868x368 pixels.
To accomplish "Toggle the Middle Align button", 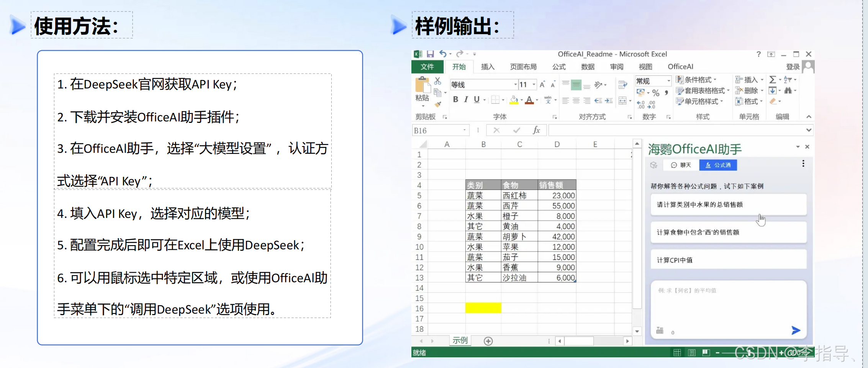I will pyautogui.click(x=576, y=85).
